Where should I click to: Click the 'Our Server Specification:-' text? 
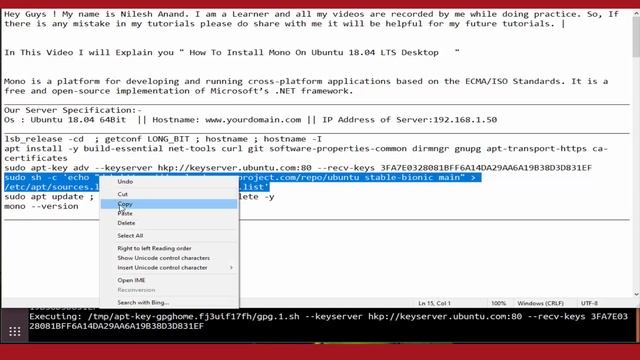[x=73, y=110]
